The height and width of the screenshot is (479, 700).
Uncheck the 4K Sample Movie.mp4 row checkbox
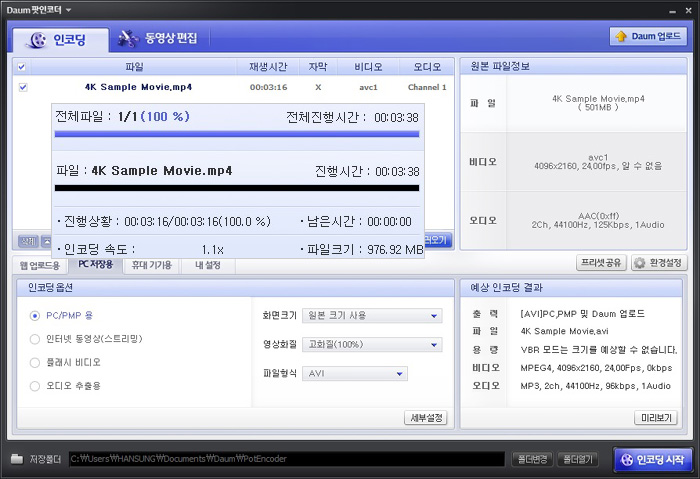(23, 87)
